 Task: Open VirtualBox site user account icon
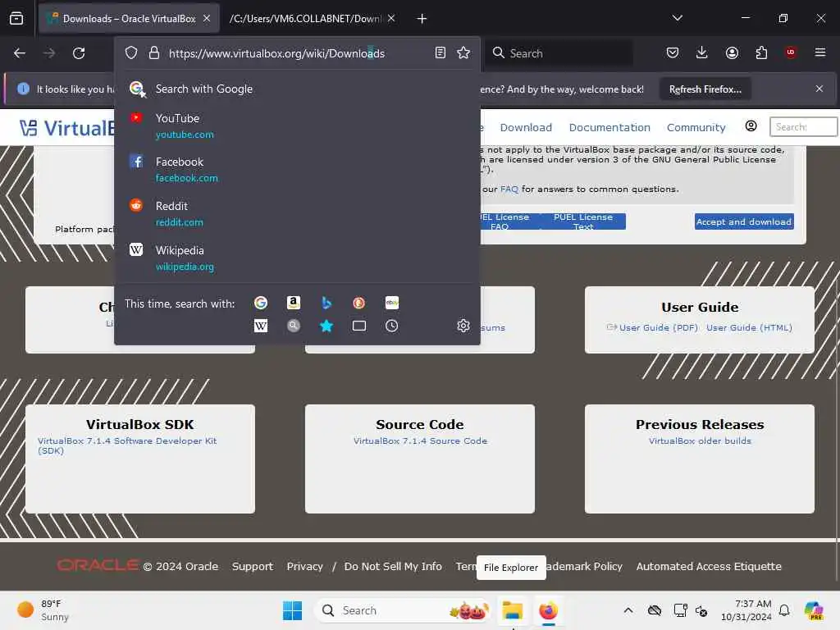(x=751, y=126)
